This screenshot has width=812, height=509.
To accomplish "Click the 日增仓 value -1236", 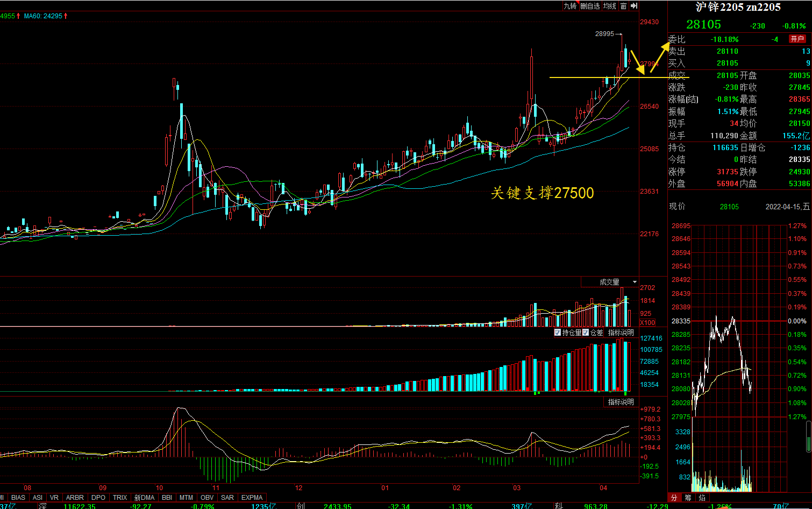I will point(801,147).
